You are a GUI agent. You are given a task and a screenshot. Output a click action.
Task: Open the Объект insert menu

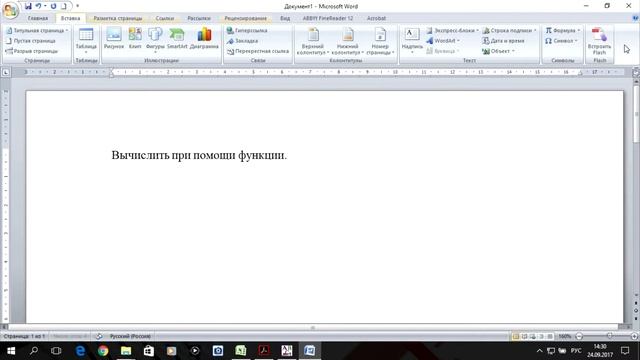[x=498, y=51]
